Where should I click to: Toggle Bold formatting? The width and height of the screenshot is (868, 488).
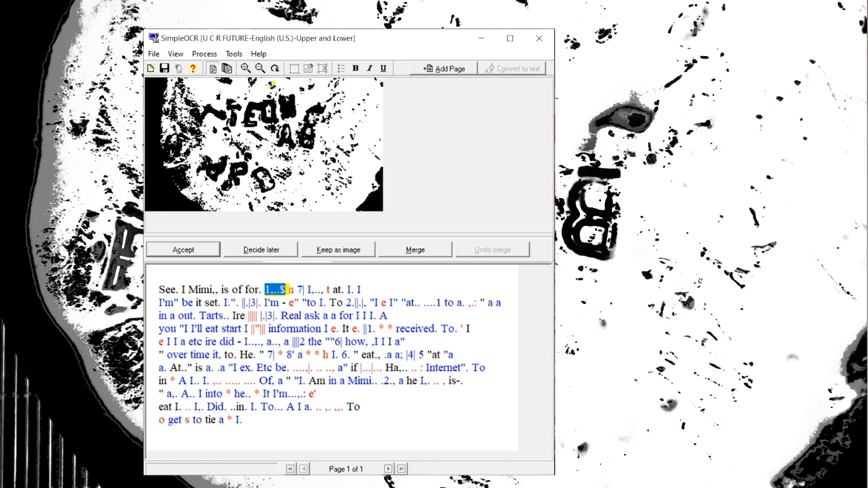click(x=356, y=68)
